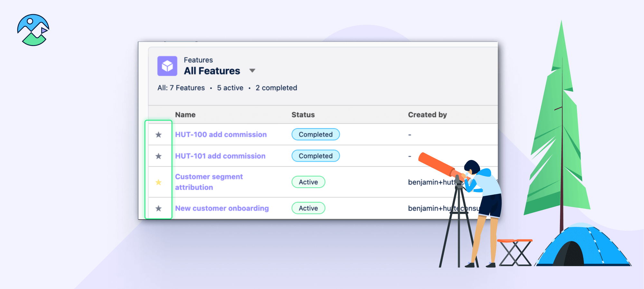Click Active badge for Customer segment attribution
Viewport: 644px width, 289px height.
(308, 182)
